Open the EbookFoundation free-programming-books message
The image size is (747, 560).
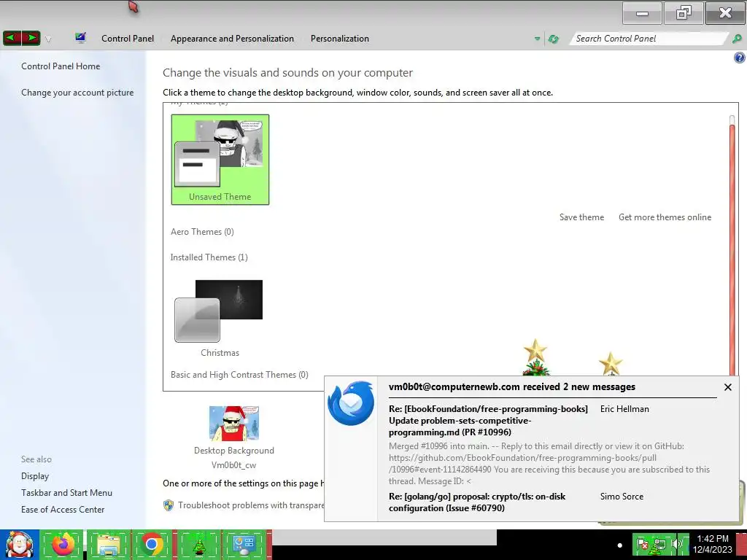click(x=488, y=421)
